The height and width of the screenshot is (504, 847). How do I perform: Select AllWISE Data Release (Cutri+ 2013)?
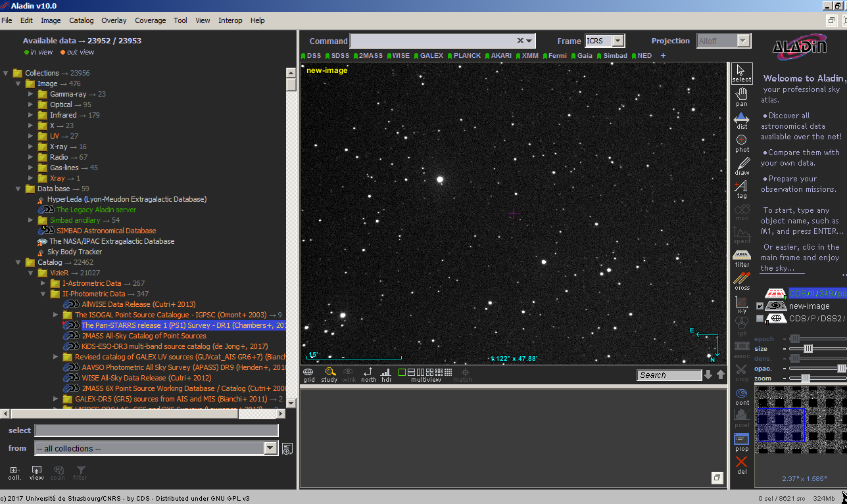click(x=139, y=304)
